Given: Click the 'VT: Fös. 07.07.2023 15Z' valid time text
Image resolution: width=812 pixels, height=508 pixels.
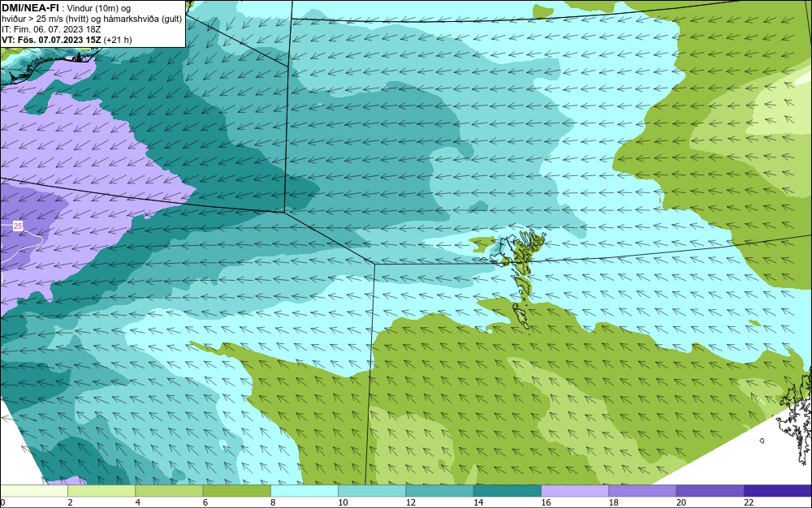Looking at the screenshot, I should coord(51,40).
